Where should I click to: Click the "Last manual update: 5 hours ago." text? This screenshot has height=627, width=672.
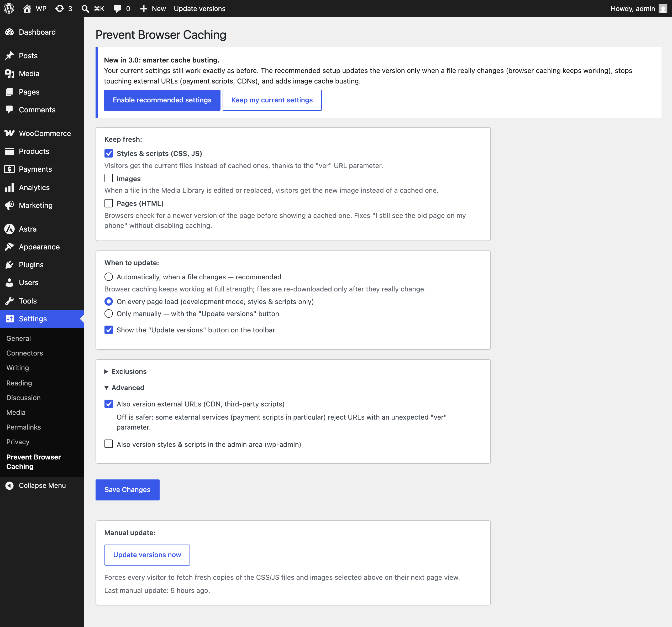157,590
